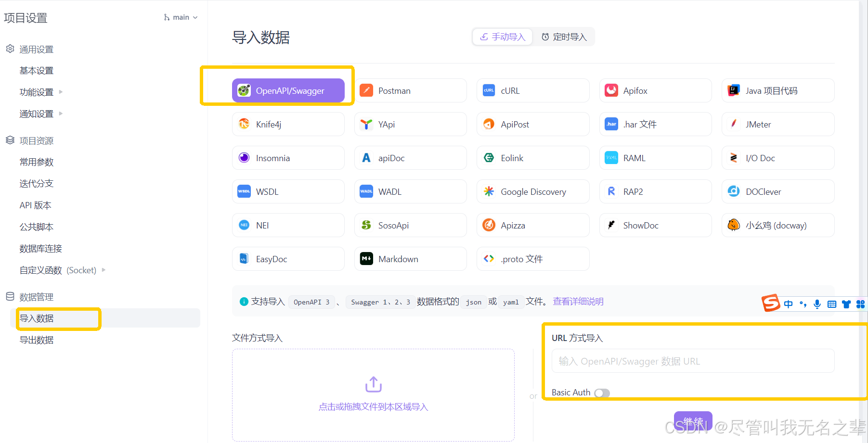
Task: Open the main branch dropdown
Action: coord(181,17)
